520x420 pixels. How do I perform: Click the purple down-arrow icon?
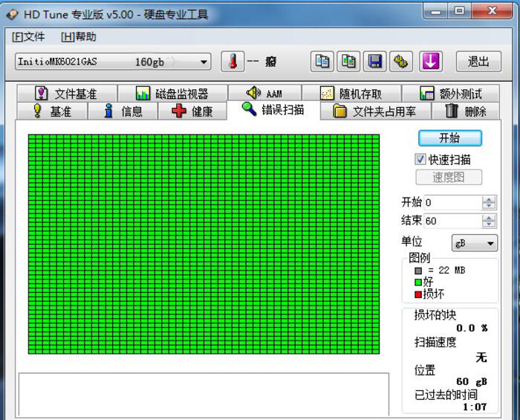[430, 62]
